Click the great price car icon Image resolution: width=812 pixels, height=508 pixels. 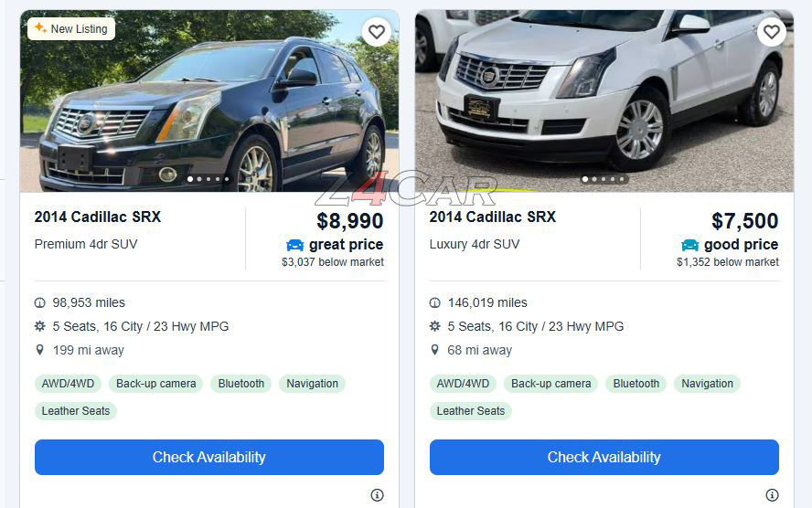(x=295, y=245)
